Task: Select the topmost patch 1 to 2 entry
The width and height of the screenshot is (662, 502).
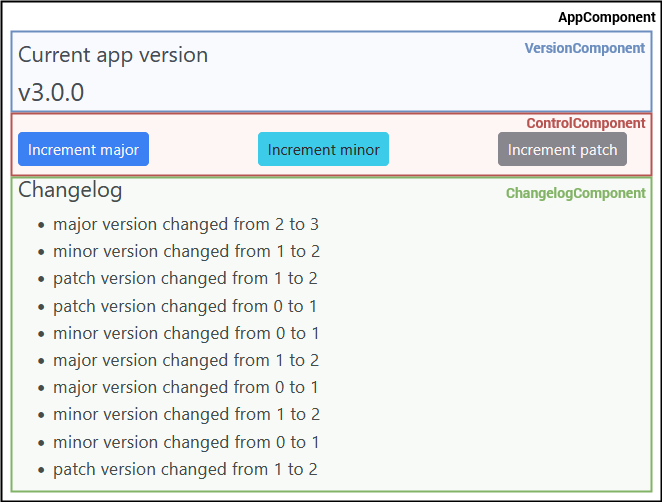Action: [x=185, y=278]
